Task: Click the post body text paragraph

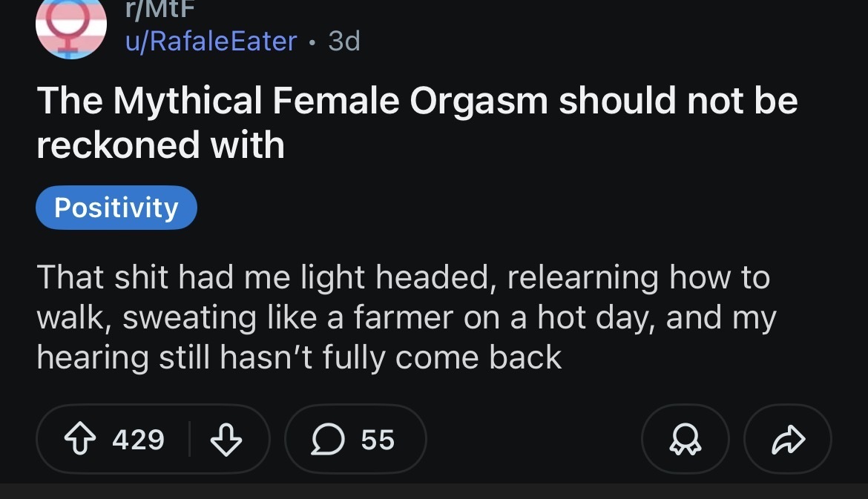Action: (x=406, y=317)
